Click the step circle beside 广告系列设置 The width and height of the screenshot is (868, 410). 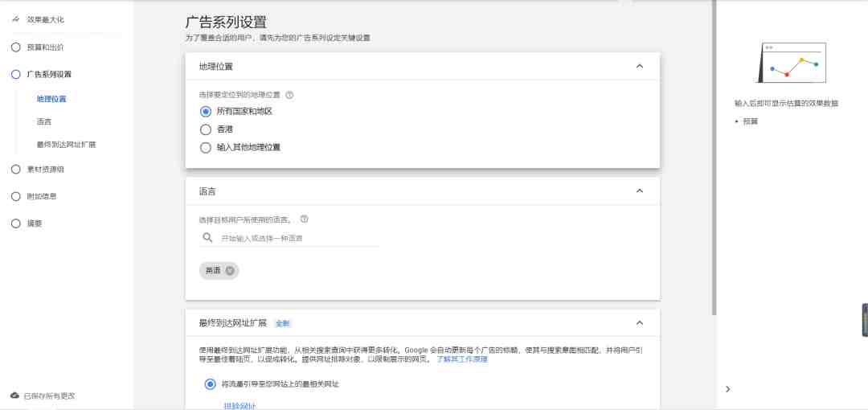(x=15, y=74)
